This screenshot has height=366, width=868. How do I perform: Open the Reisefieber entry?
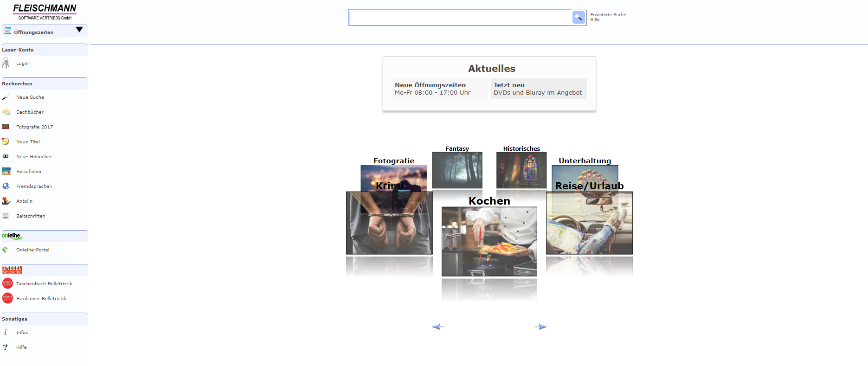click(29, 172)
